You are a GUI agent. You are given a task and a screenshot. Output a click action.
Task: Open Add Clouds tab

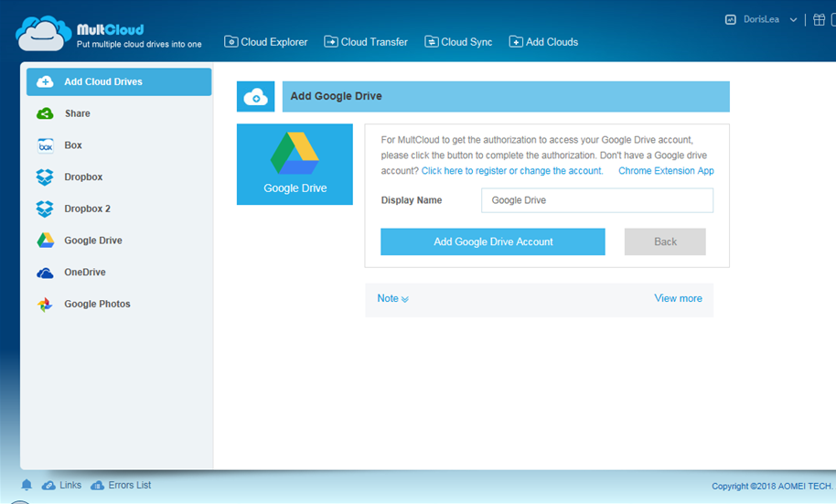543,41
